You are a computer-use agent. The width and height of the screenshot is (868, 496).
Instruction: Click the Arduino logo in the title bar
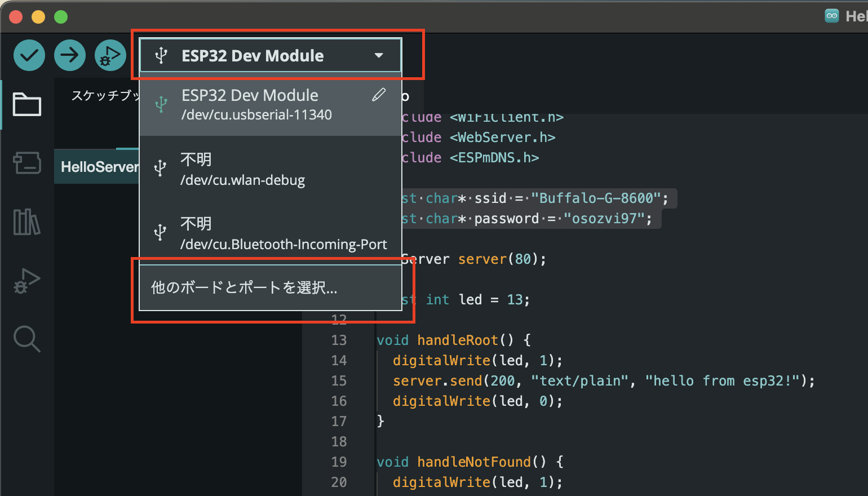(x=831, y=16)
